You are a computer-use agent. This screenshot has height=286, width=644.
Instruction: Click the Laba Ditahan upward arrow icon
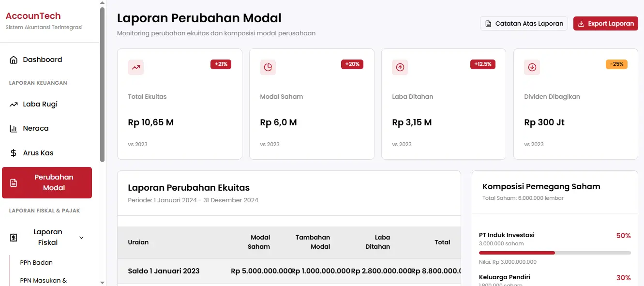tap(400, 67)
